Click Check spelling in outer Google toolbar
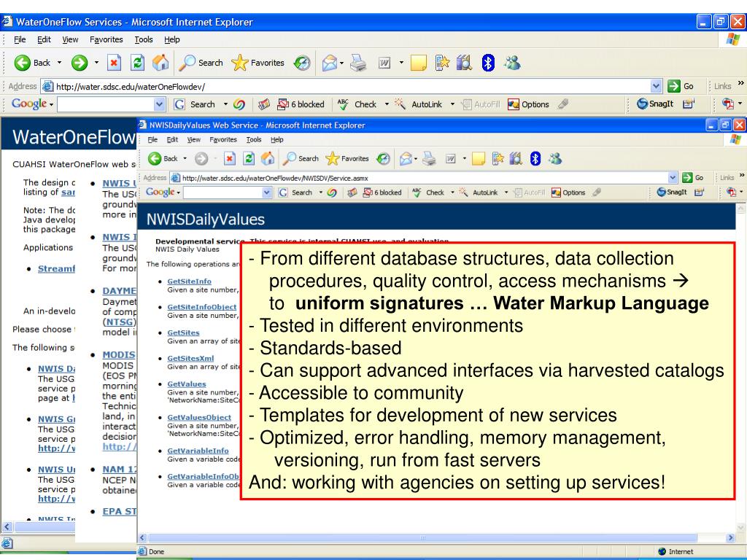This screenshot has height=560, width=747. 357,104
